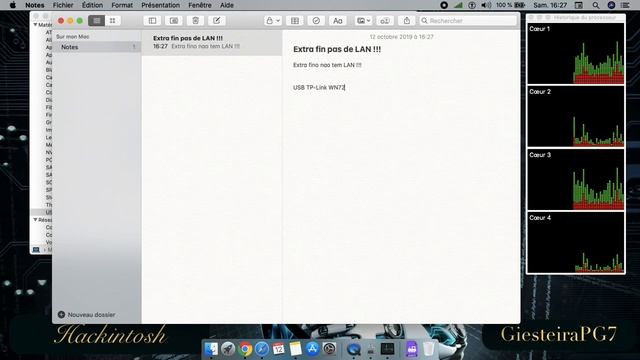Viewport: 640px width, 360px height.
Task: Click the display mirroring icon in menu bar
Action: [579, 5]
